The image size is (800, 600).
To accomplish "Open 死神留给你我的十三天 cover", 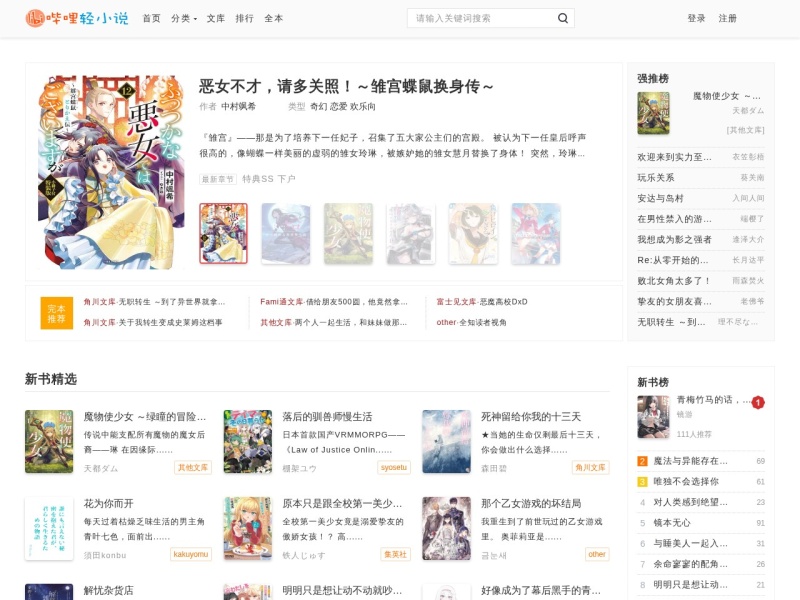I will pyautogui.click(x=446, y=441).
